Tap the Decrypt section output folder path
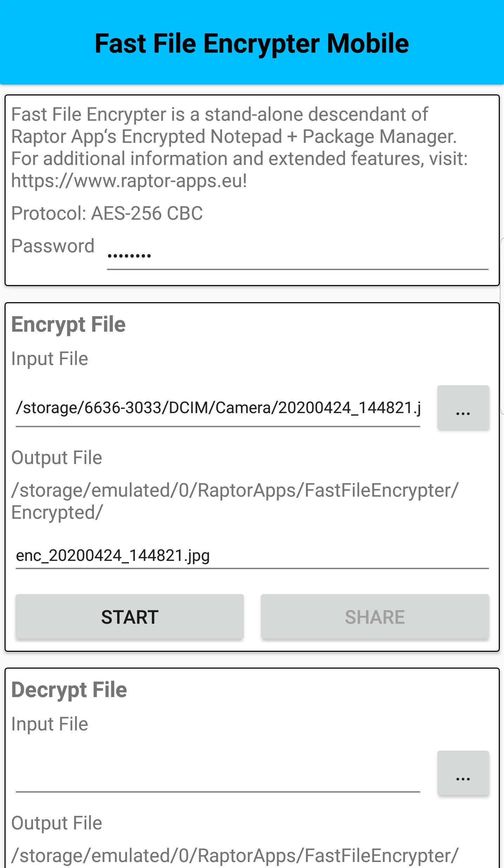Image resolution: width=504 pixels, height=868 pixels. (234, 856)
